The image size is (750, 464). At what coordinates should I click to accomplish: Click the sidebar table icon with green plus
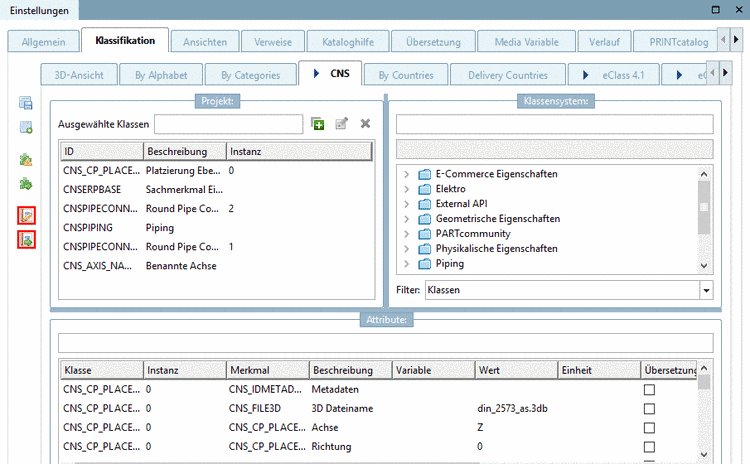(x=27, y=127)
